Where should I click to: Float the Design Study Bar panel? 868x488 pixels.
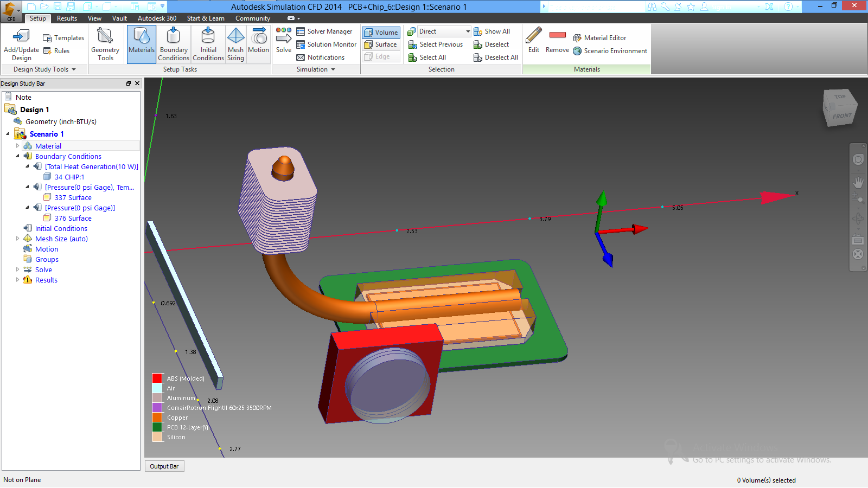click(x=129, y=84)
